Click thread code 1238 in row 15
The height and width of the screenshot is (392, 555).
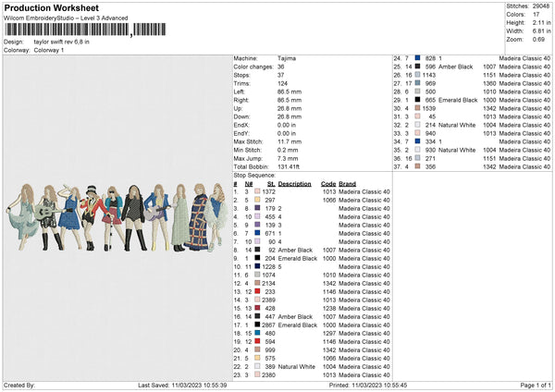tap(329, 309)
